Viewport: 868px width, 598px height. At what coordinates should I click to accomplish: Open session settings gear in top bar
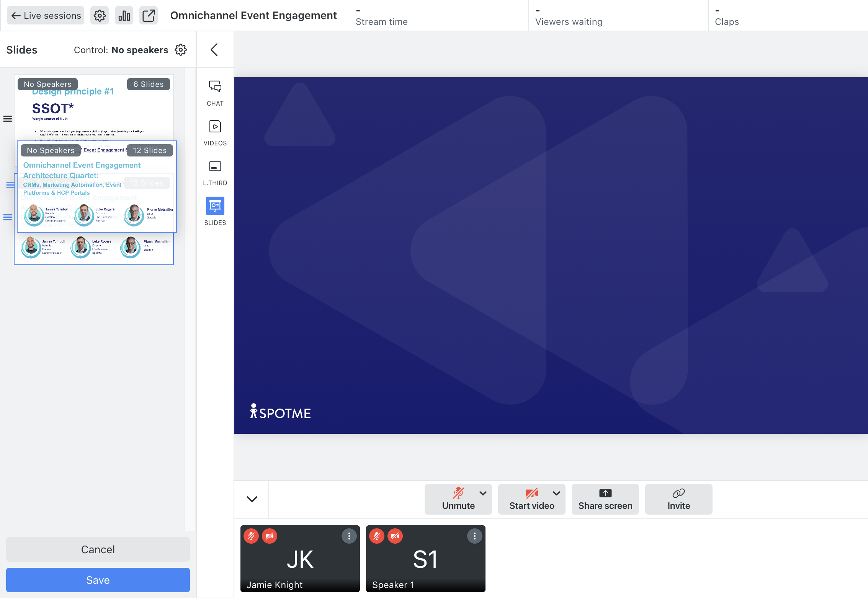tap(100, 15)
